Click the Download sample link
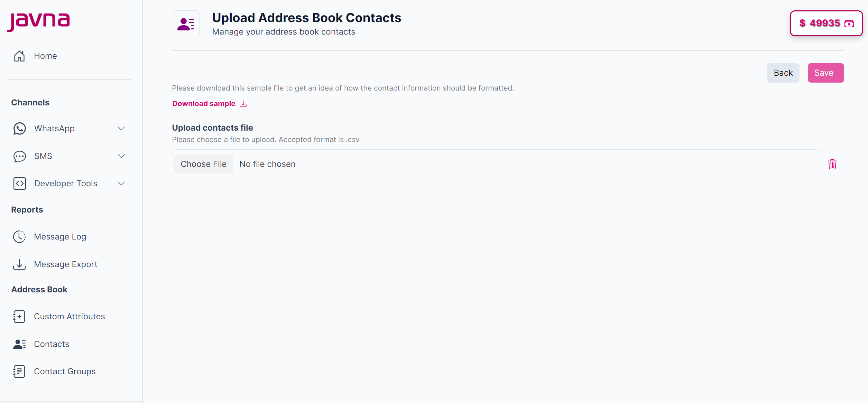868x404 pixels. (204, 103)
